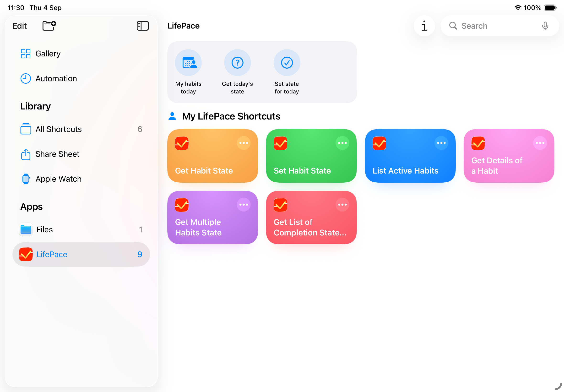
Task: Run the Get Details of a Habit shortcut
Action: click(509, 156)
